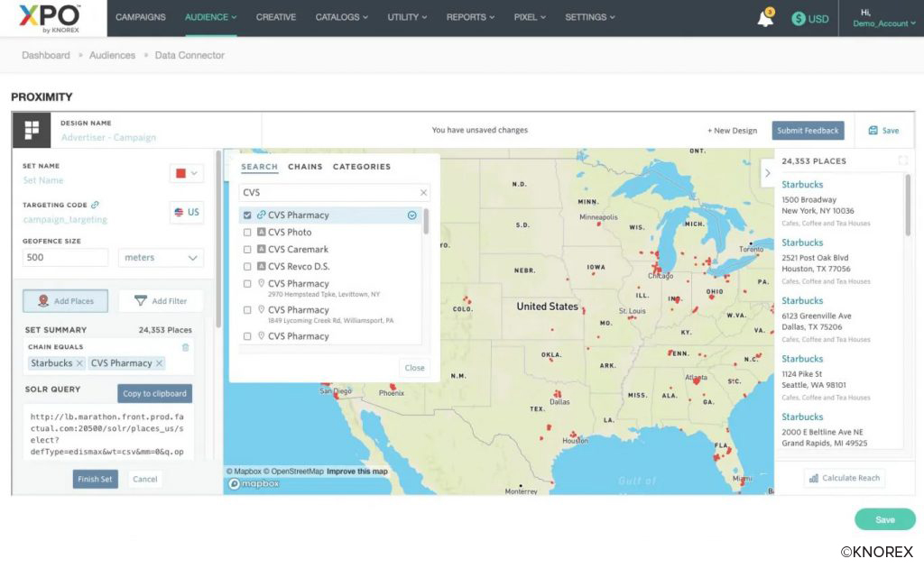Screen dimensions: 924x568
Task: Click the notification bell icon
Action: click(x=765, y=19)
